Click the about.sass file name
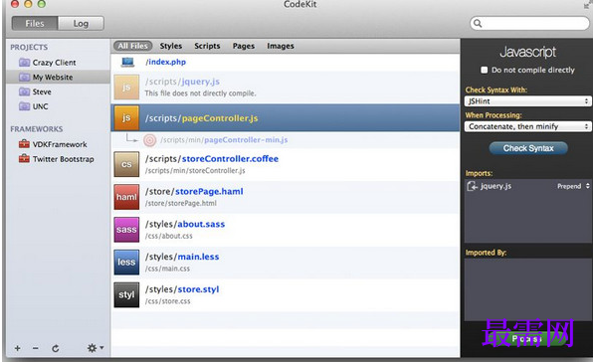The image size is (593, 364). [x=201, y=224]
